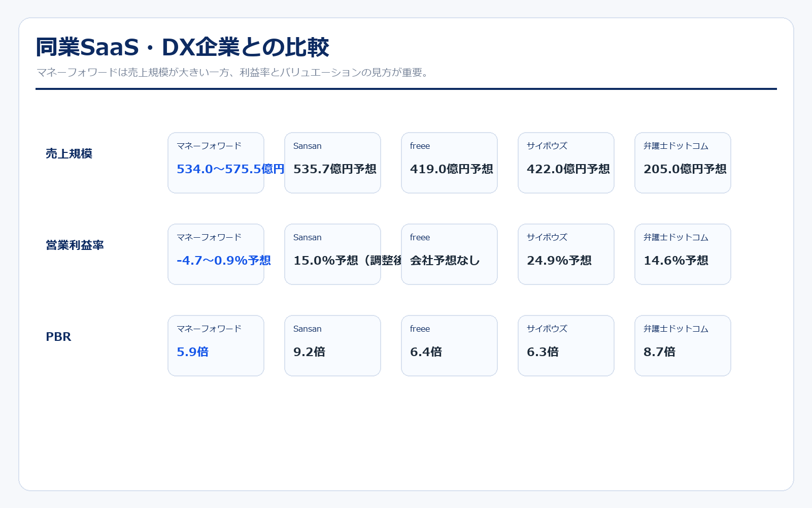Click the freee label in PBR row
The height and width of the screenshot is (508, 812).
(420, 329)
